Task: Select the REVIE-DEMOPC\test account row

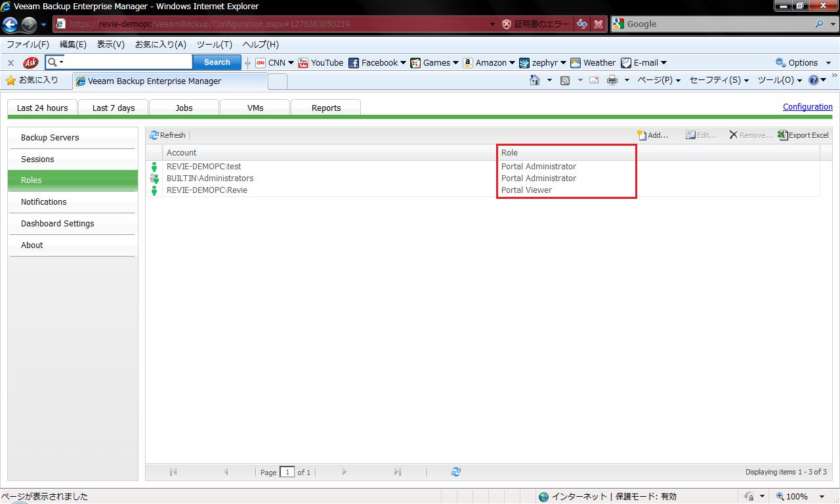Action: point(483,167)
